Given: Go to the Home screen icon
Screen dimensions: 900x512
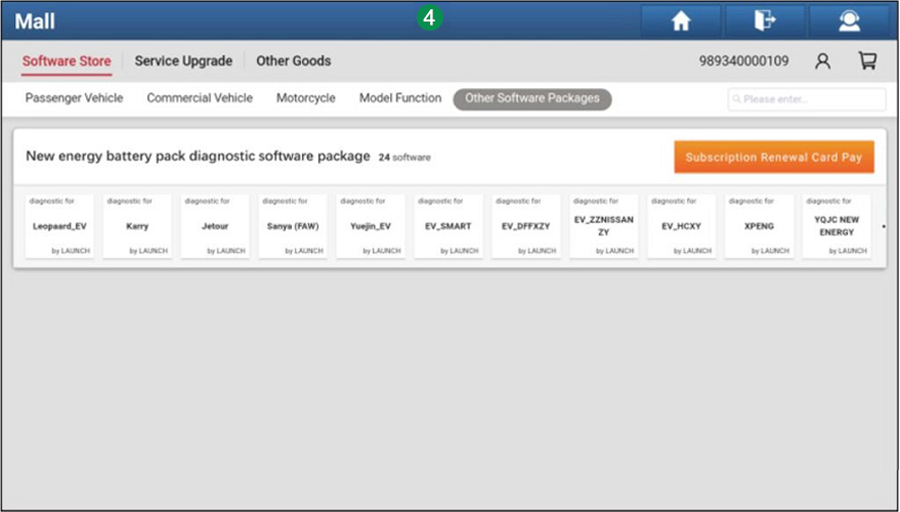Looking at the screenshot, I should (681, 21).
